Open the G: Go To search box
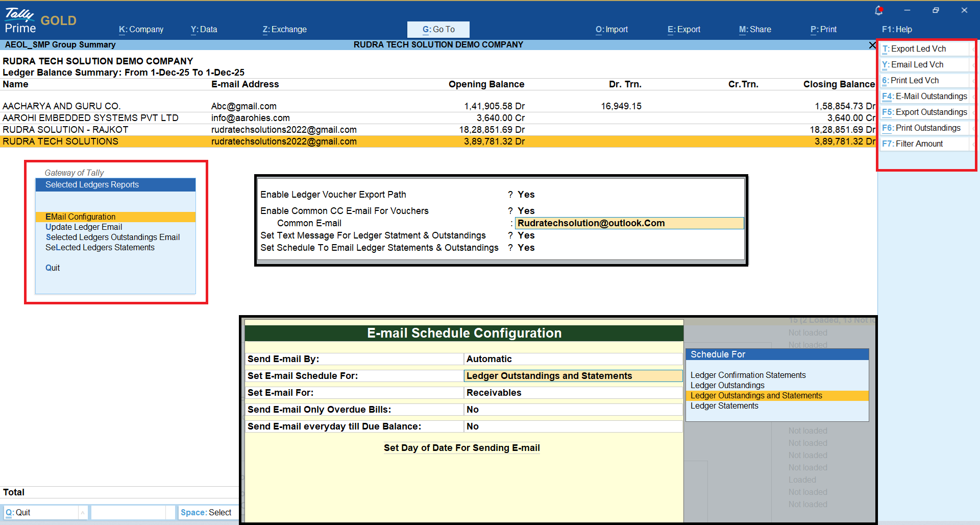 (x=438, y=30)
